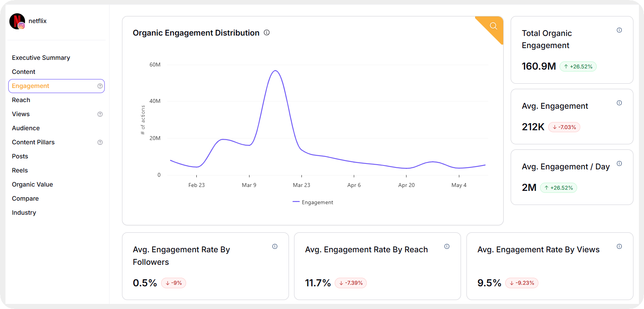Toggle the Engagement series in chart legend
Viewport: 644px width, 309px height.
coord(313,202)
